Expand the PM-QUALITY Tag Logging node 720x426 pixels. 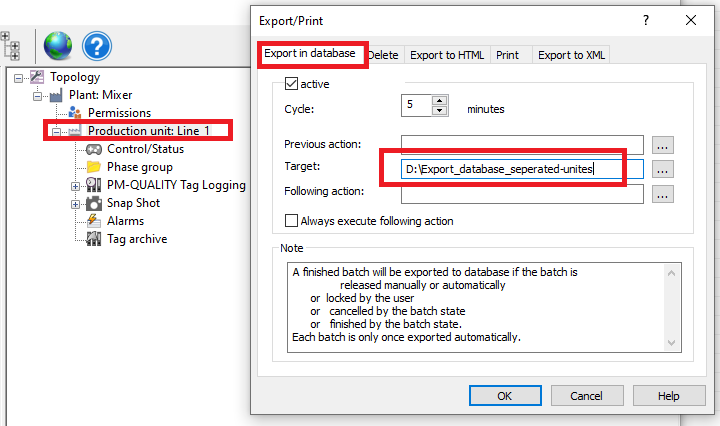pyautogui.click(x=75, y=185)
